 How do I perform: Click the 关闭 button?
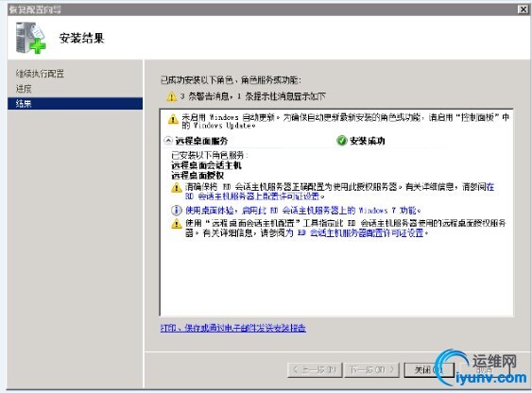429,369
